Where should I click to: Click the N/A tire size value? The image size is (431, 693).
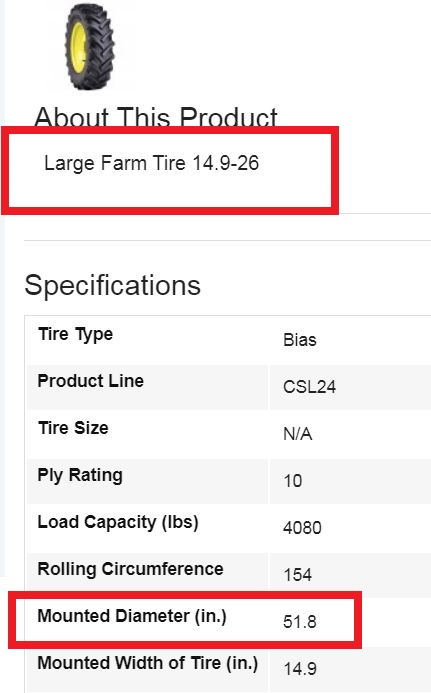pyautogui.click(x=298, y=434)
